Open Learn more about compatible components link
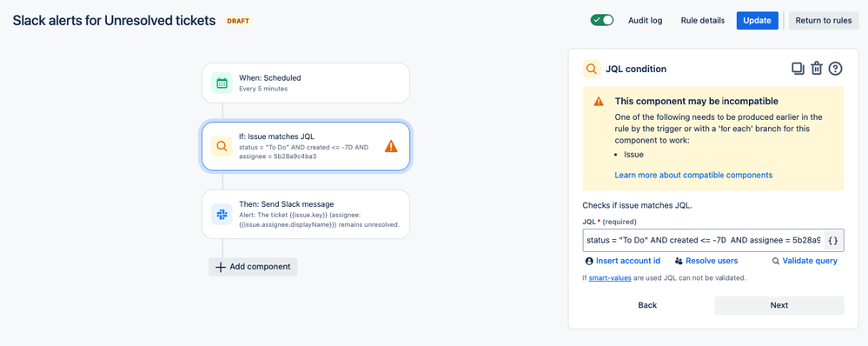Image resolution: width=868 pixels, height=346 pixels. 693,175
